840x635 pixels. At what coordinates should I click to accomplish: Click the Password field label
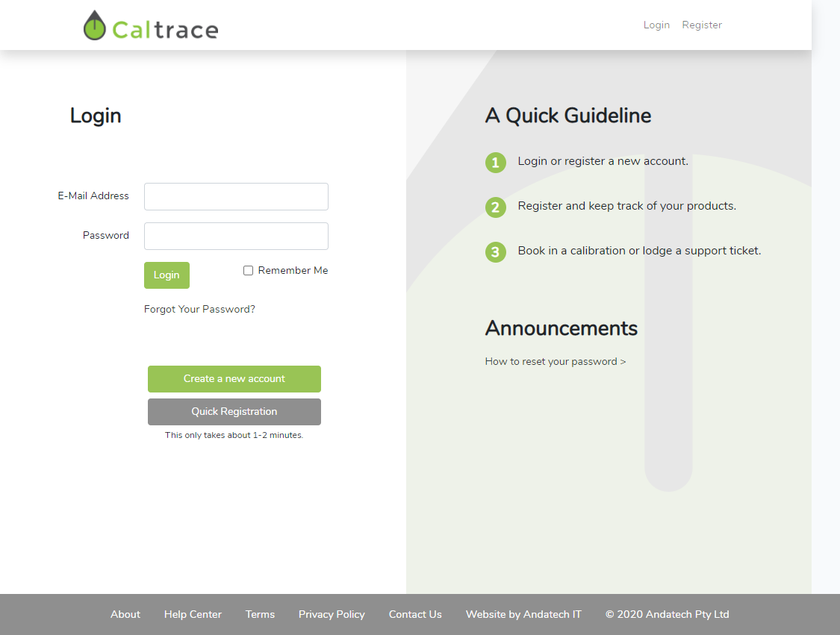tap(105, 235)
